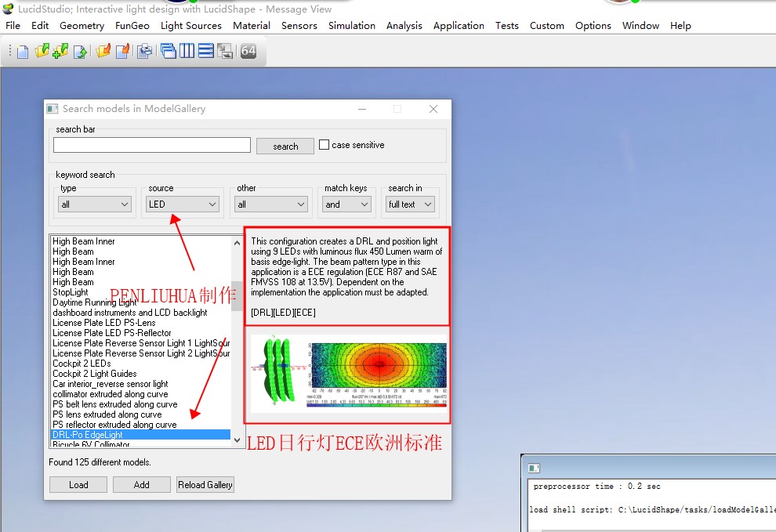Click the Tile windows horizontally icon
The image size is (776, 532).
point(206,51)
